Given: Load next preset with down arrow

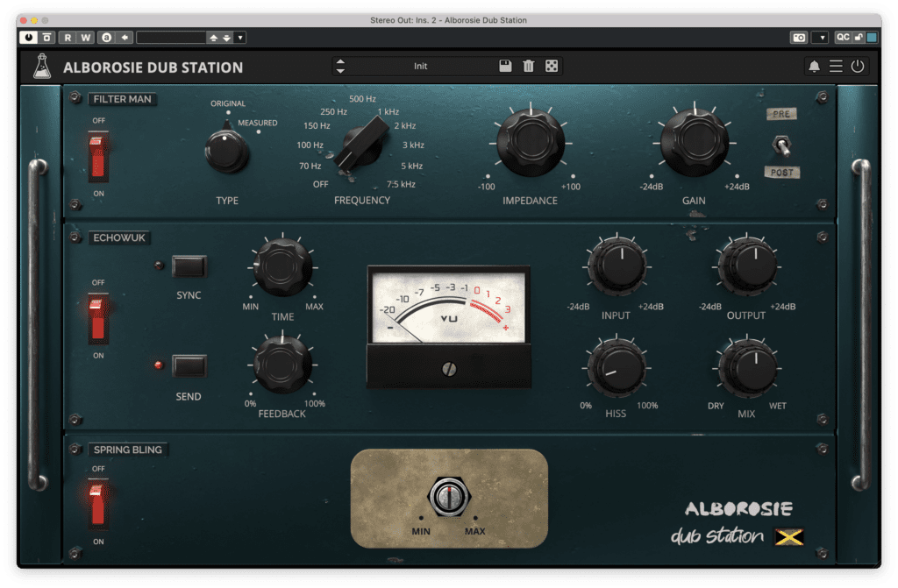Looking at the screenshot, I should tap(227, 38).
